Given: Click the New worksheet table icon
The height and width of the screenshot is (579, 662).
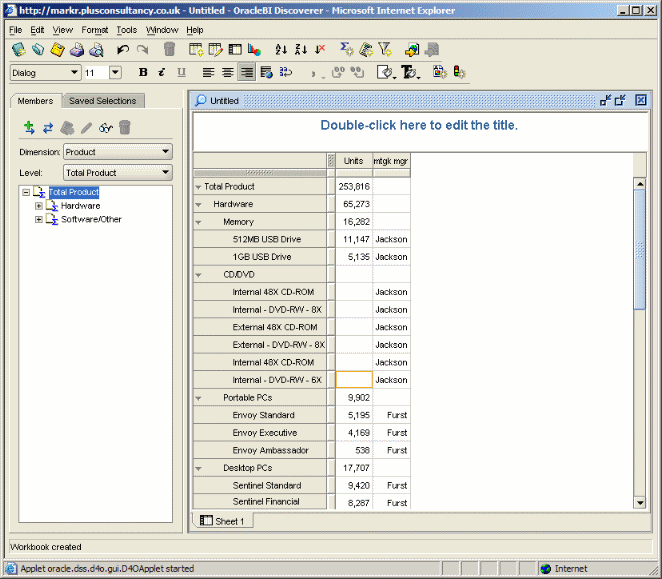Looking at the screenshot, I should point(196,50).
